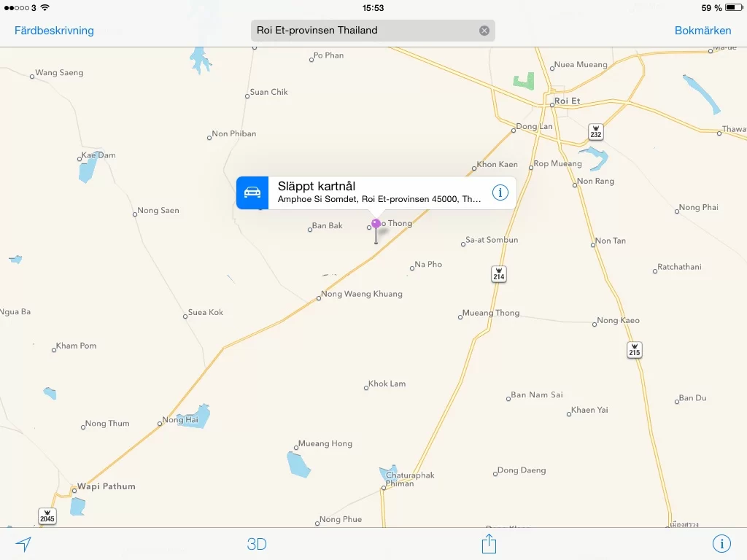Open Bokmärken bookmarks list
The width and height of the screenshot is (747, 560).
tap(703, 31)
